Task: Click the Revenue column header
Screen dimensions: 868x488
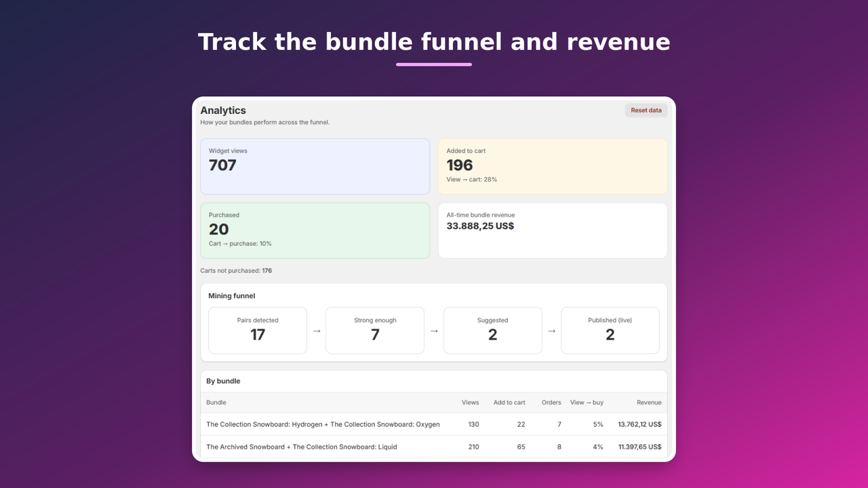Action: 649,403
